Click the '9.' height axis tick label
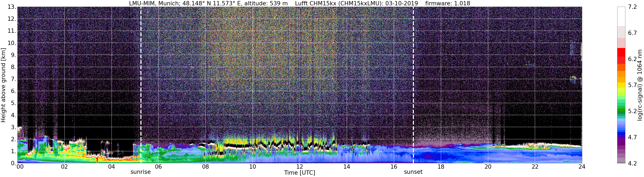Viewport: 644px width, 177px height. (x=13, y=55)
